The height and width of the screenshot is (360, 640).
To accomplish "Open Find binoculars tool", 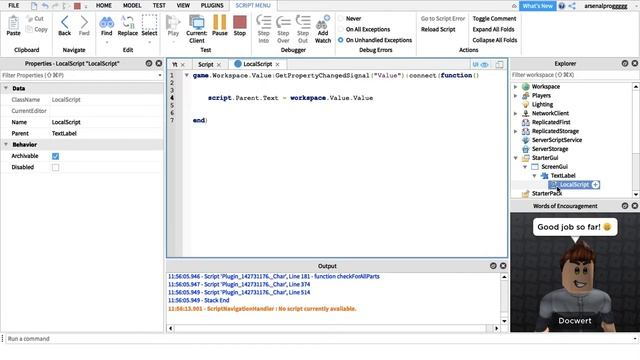I will (107, 25).
